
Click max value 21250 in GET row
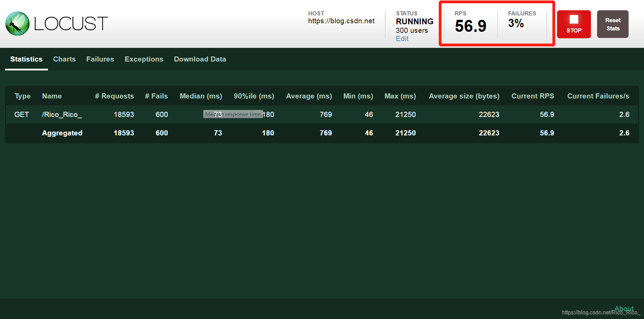coord(406,115)
